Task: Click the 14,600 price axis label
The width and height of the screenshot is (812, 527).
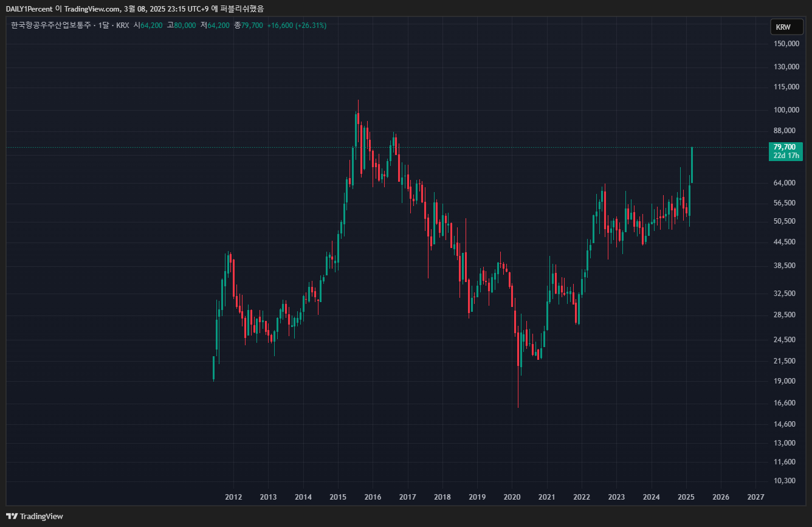Action: pos(783,424)
